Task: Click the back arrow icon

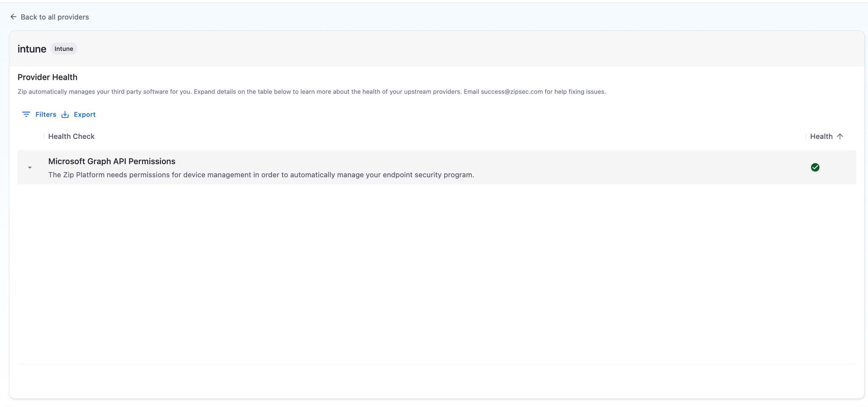Action: pos(14,17)
